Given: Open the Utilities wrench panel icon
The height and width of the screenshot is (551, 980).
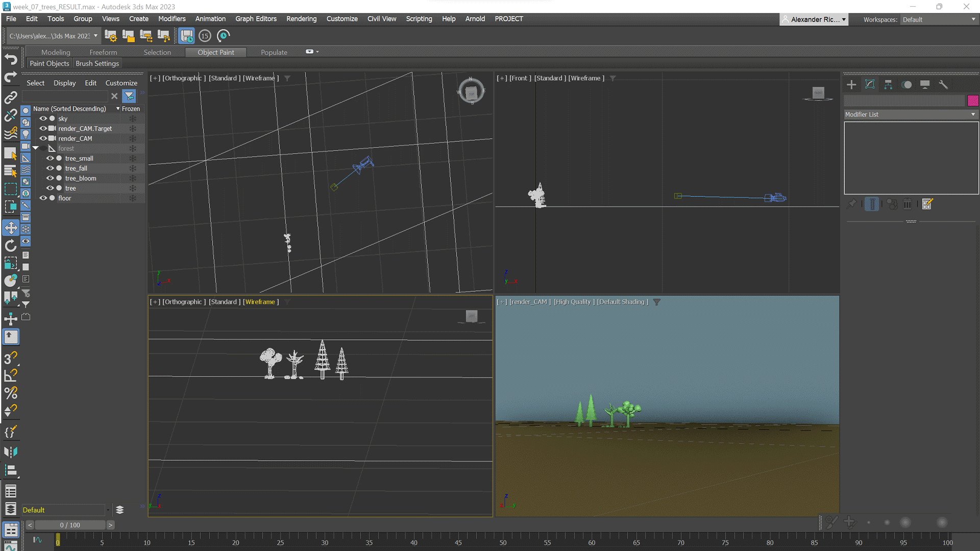Looking at the screenshot, I should (x=943, y=85).
